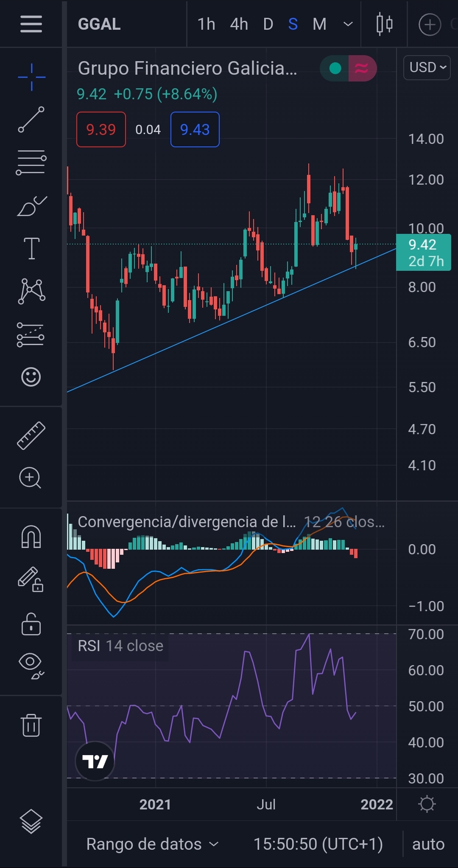
Task: Select the trend line drawing tool
Action: coord(31,120)
